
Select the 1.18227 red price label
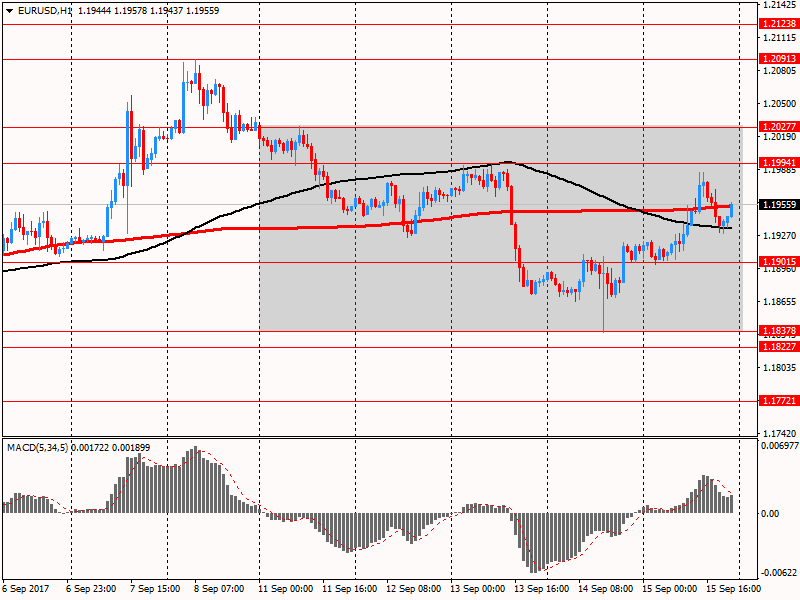click(x=779, y=346)
